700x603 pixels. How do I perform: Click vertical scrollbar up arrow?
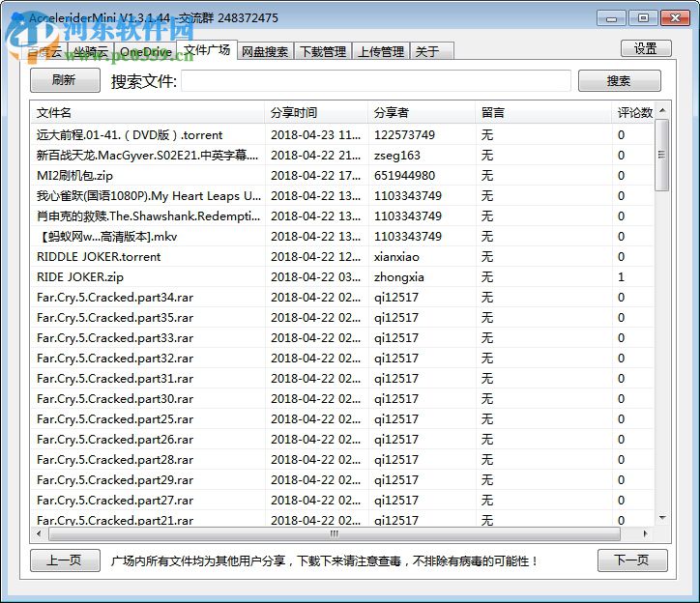click(662, 110)
